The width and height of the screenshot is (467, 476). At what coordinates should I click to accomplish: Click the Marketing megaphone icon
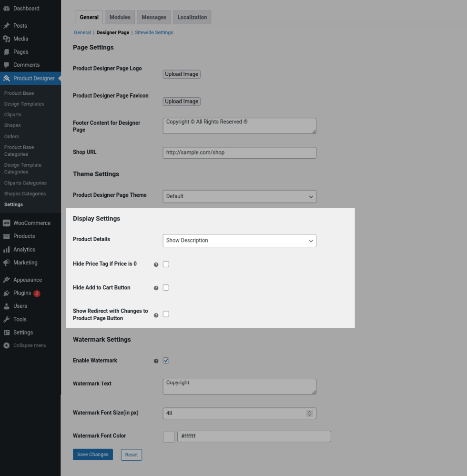point(7,263)
